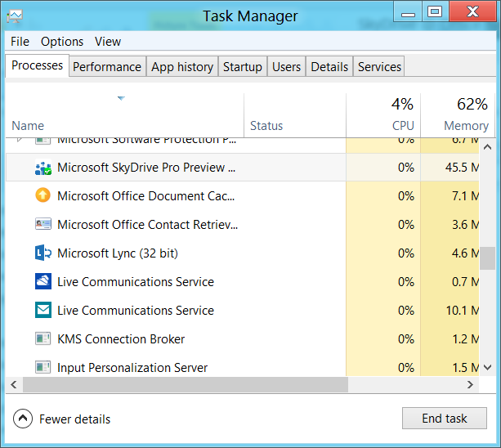Viewport: 501px width, 448px height.
Task: Click the cloud icon of Live Communications Service
Action: [42, 281]
